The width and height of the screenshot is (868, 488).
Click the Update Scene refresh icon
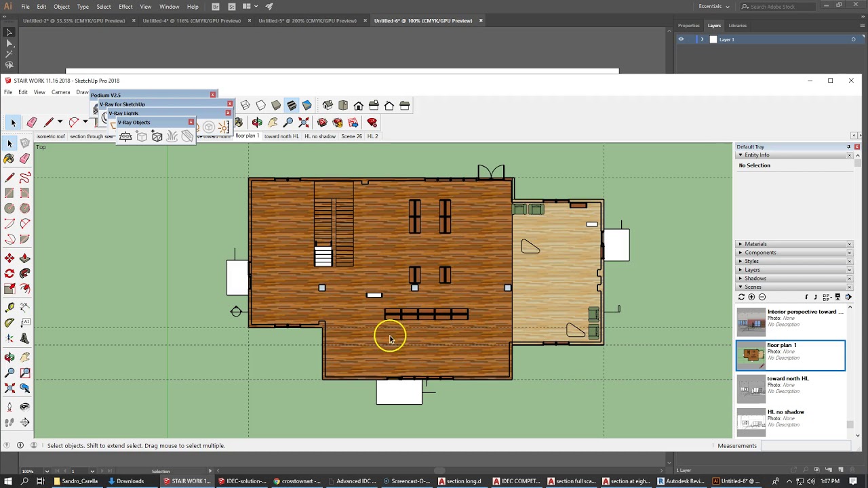tap(741, 297)
